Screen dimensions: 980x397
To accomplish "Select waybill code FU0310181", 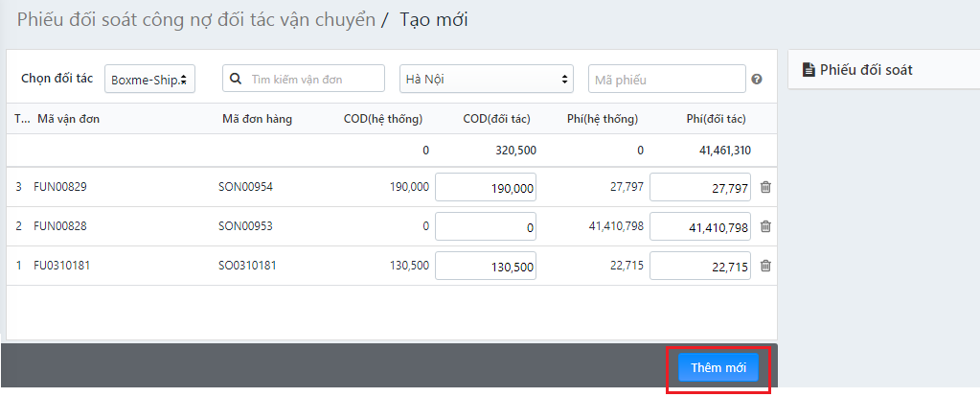I will tap(62, 265).
